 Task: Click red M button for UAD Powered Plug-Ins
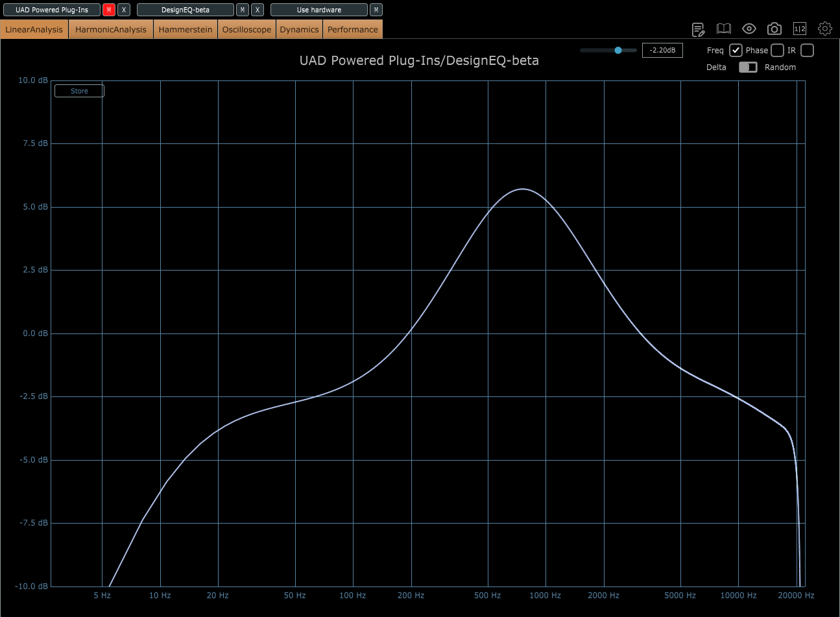[x=109, y=10]
